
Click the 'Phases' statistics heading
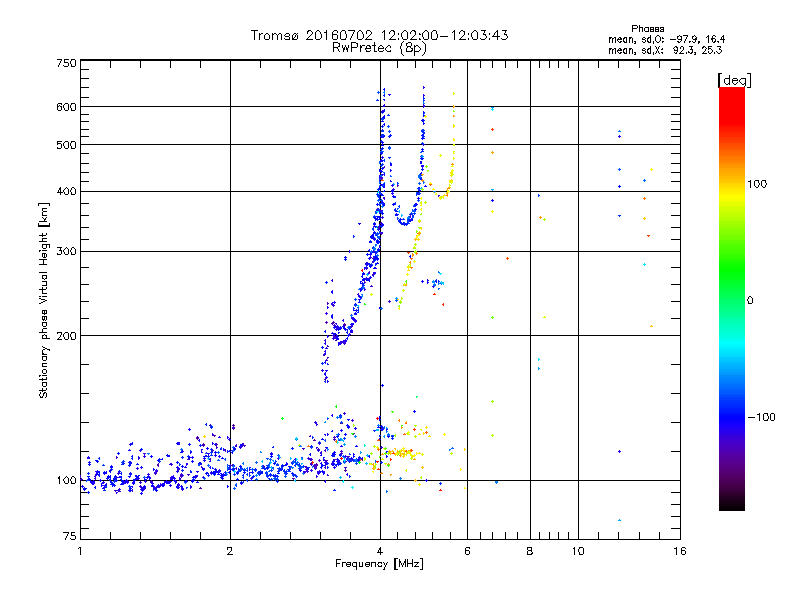(x=647, y=29)
